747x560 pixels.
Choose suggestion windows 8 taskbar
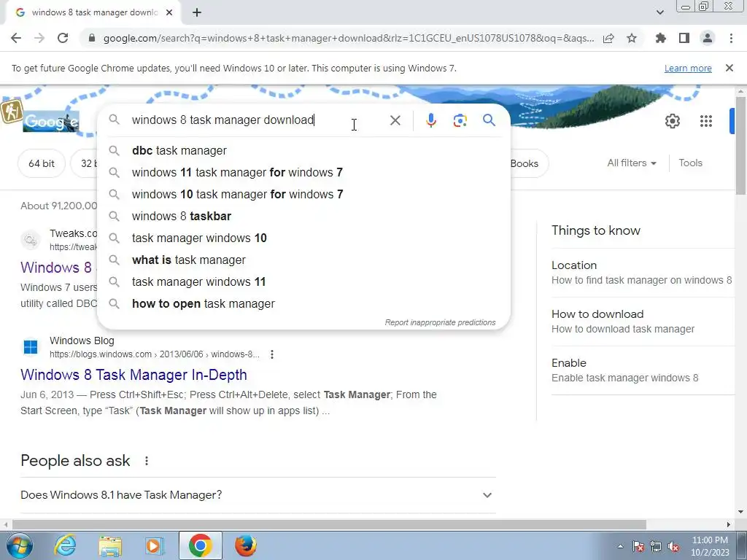pos(303,216)
